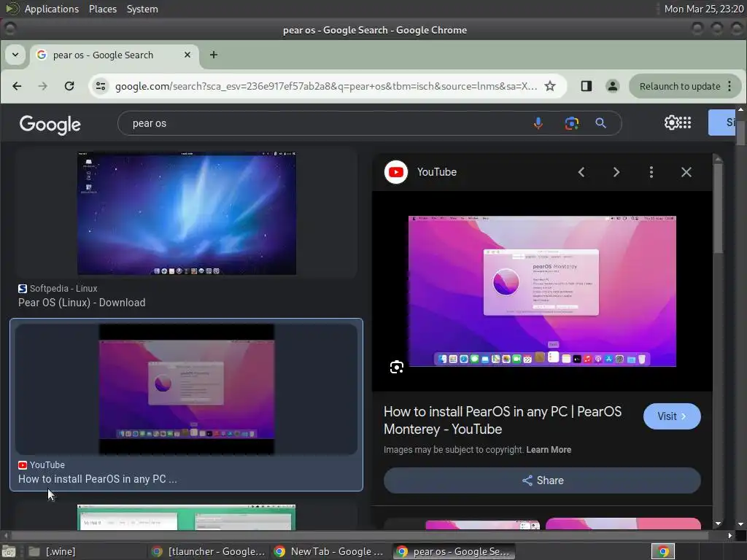Open the video title link in preview panel
The image size is (747, 560).
503,421
